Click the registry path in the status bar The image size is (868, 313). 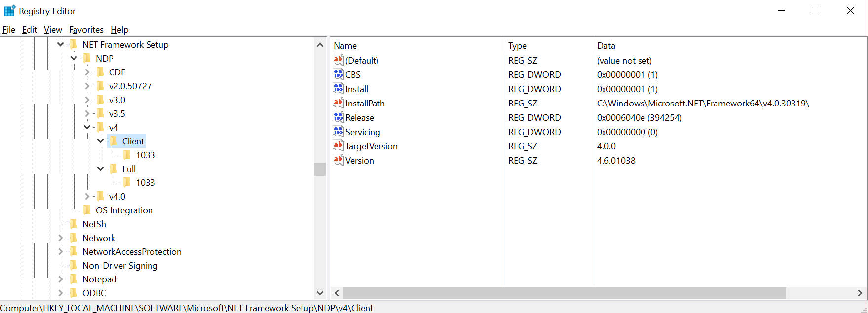click(x=187, y=308)
